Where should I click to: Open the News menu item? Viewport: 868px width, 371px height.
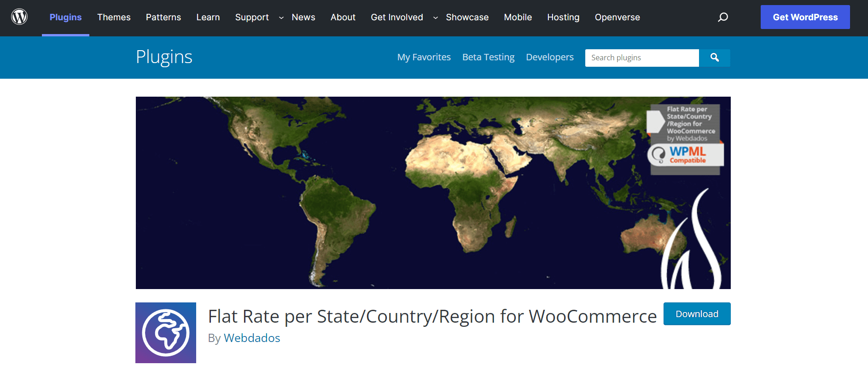click(x=303, y=17)
